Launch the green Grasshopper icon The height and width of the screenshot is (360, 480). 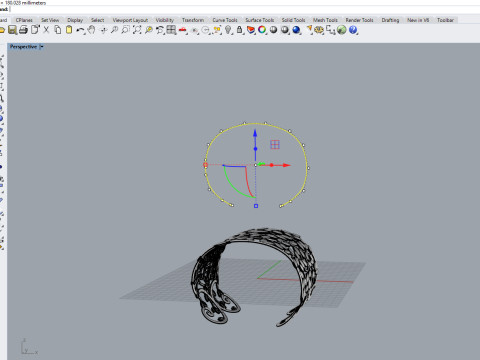tap(342, 30)
